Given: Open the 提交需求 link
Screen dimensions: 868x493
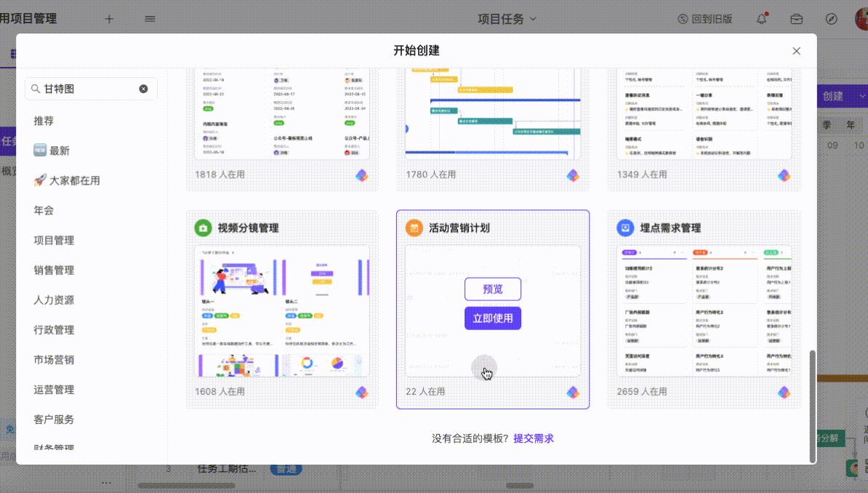Looking at the screenshot, I should [x=534, y=438].
